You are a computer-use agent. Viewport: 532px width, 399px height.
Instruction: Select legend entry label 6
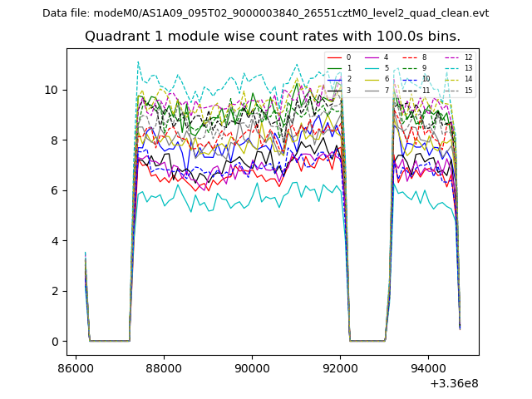[387, 79]
